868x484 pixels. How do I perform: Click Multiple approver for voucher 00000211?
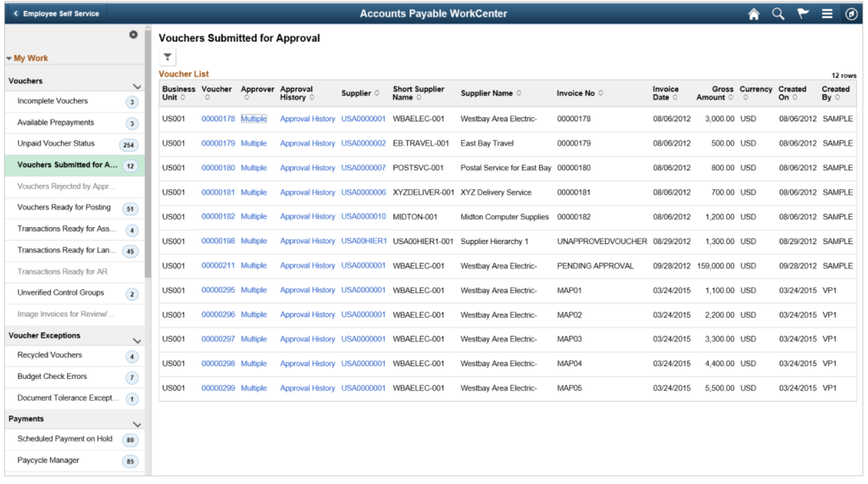click(253, 266)
